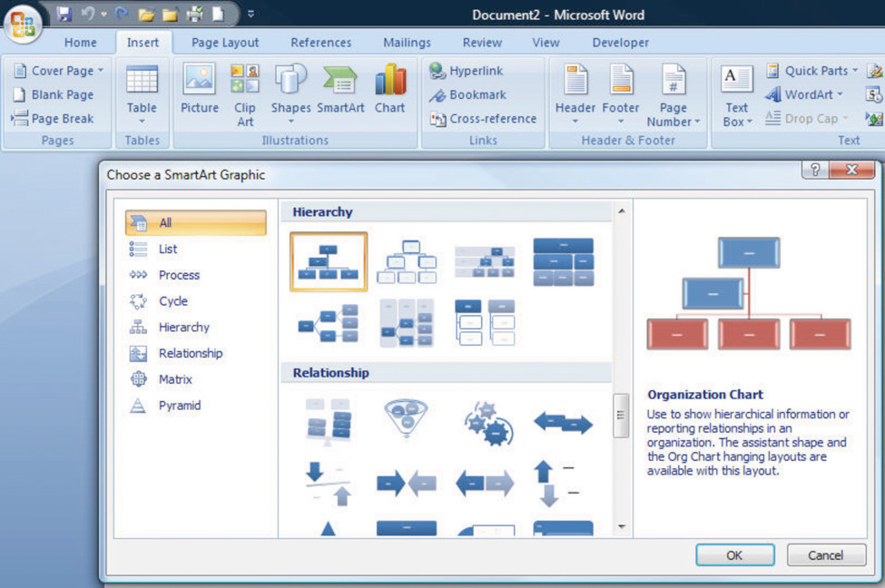Click the gallery scrollbar up arrow
The image size is (885, 588).
(x=622, y=211)
